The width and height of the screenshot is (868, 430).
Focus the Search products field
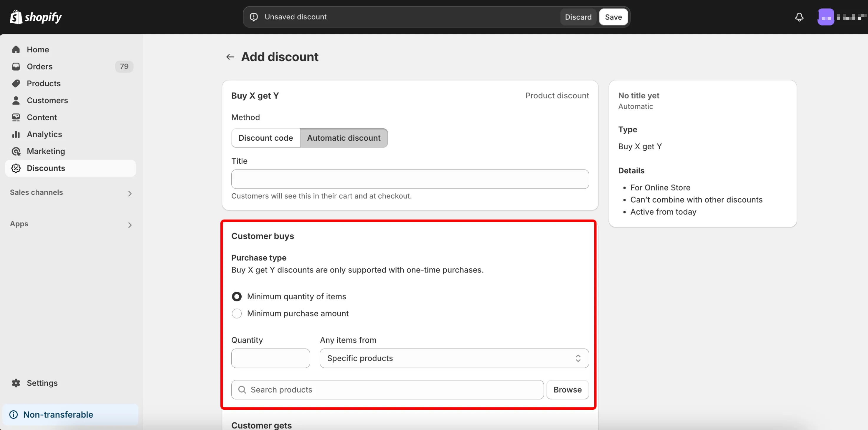387,390
